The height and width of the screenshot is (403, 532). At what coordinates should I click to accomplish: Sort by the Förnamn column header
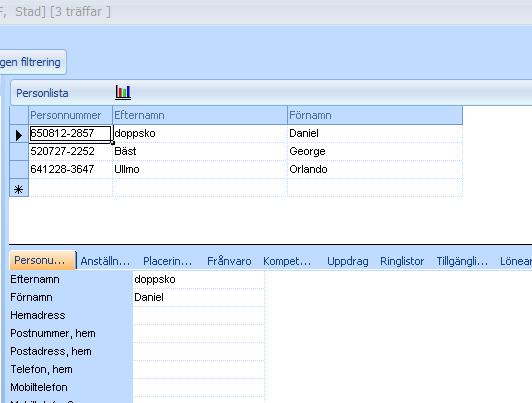click(375, 115)
